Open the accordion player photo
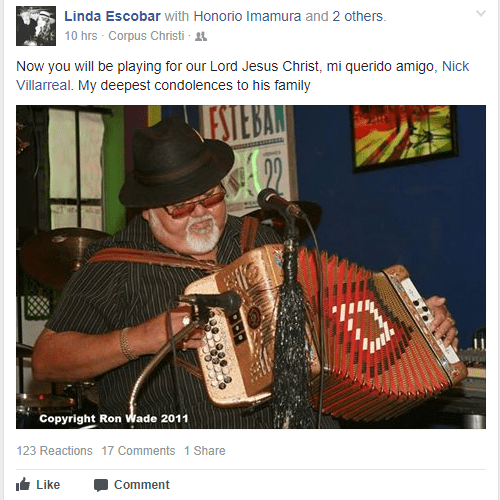 (x=251, y=267)
